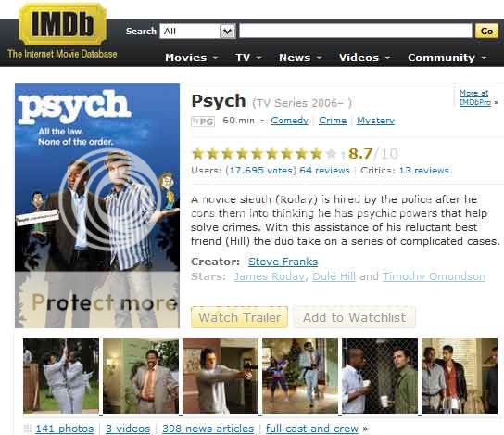This screenshot has height=435, width=504.
Task: Open the TV navigation menu
Action: tap(248, 58)
